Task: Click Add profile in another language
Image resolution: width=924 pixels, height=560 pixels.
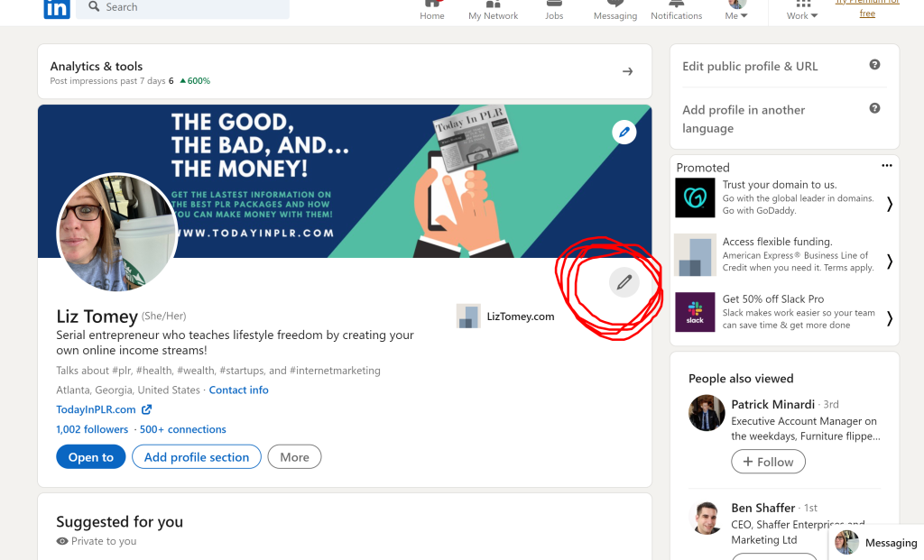Action: 744,119
